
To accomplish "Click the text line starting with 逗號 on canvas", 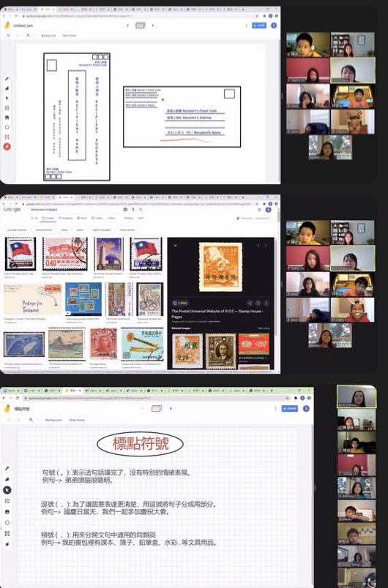I will point(128,505).
